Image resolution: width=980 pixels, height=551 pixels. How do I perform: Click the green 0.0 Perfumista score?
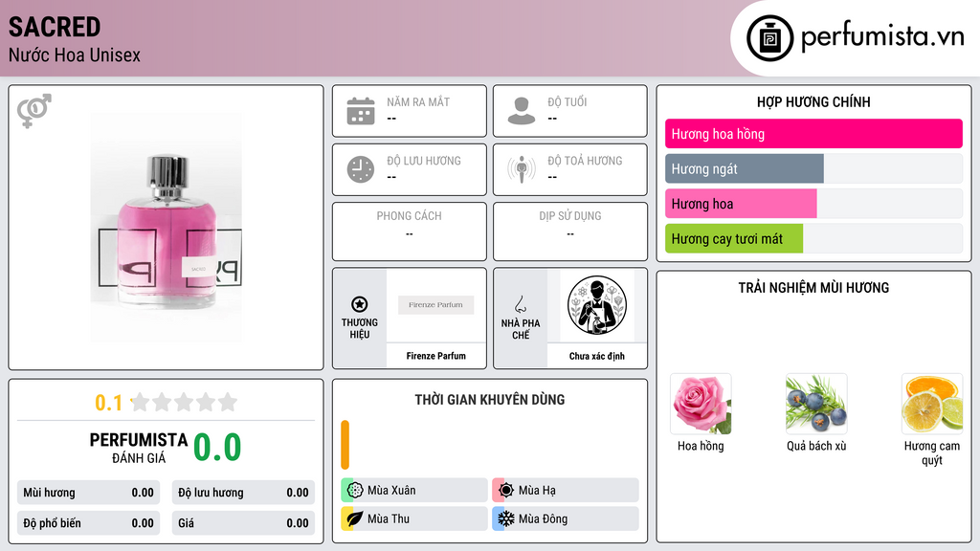(x=217, y=448)
